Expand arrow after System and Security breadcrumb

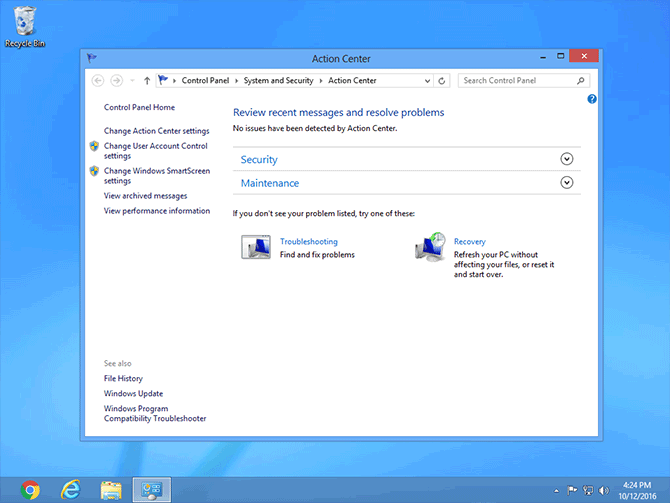pyautogui.click(x=320, y=81)
